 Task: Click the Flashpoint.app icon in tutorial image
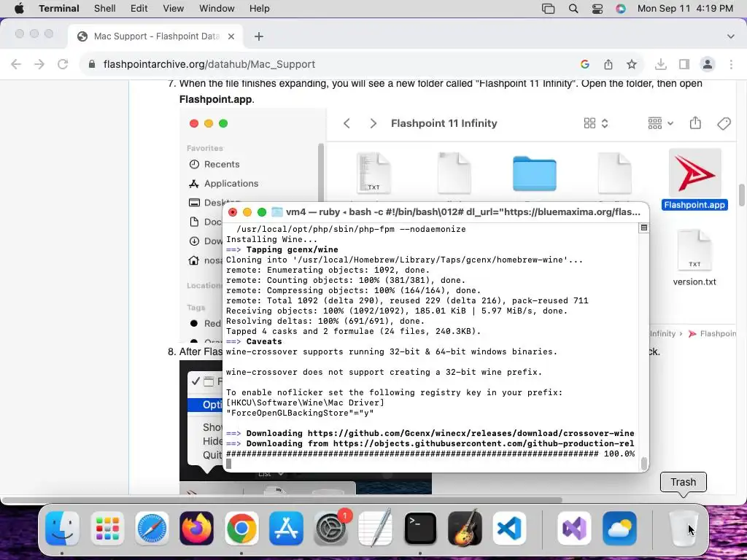tap(695, 173)
